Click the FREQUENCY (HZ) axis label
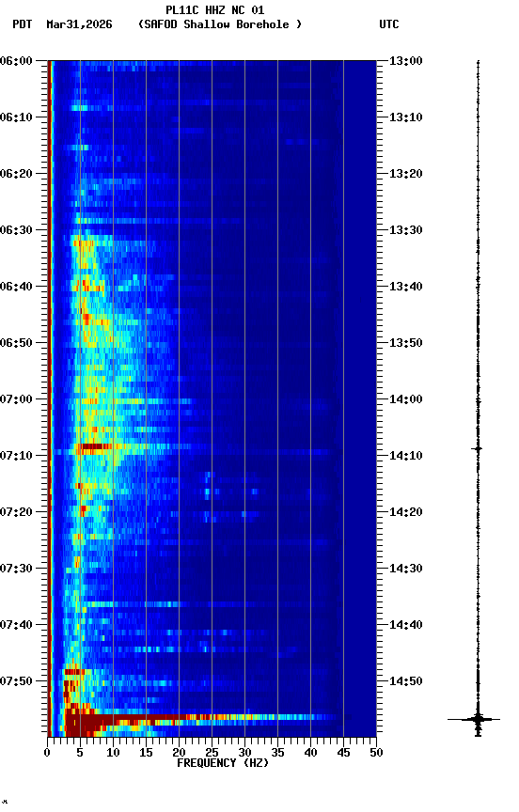The width and height of the screenshot is (519, 812). (x=223, y=763)
